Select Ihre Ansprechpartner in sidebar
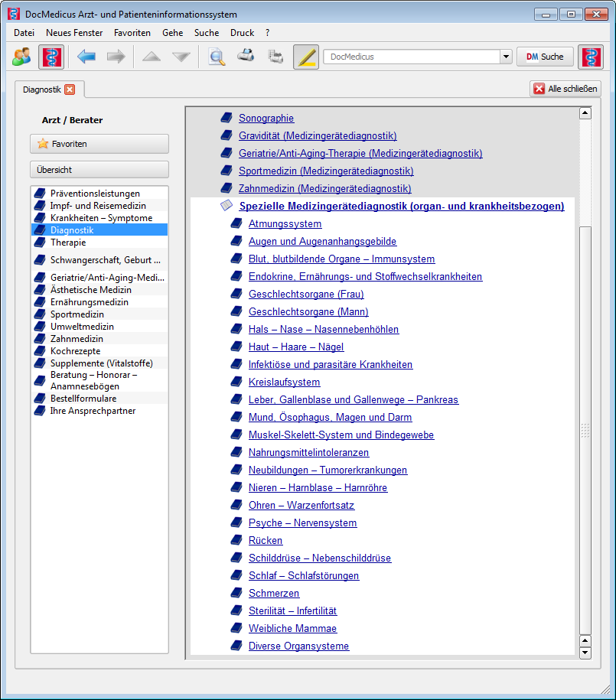616x700 pixels. pyautogui.click(x=99, y=411)
